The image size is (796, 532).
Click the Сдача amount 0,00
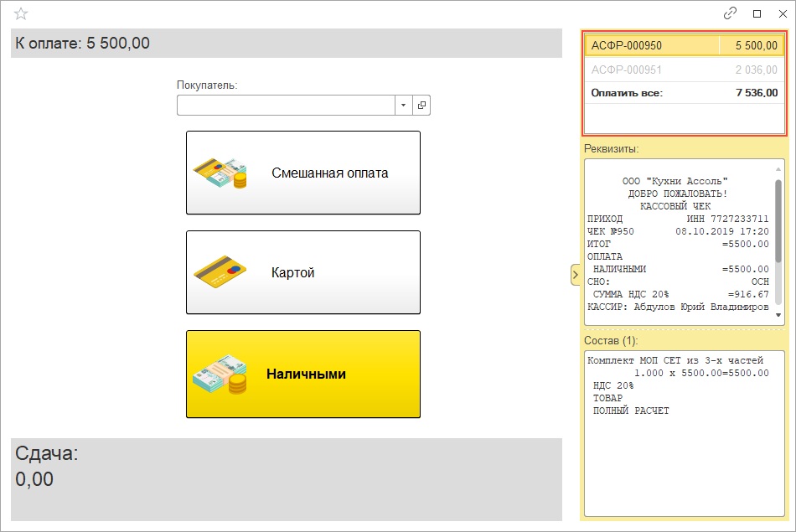tap(34, 479)
